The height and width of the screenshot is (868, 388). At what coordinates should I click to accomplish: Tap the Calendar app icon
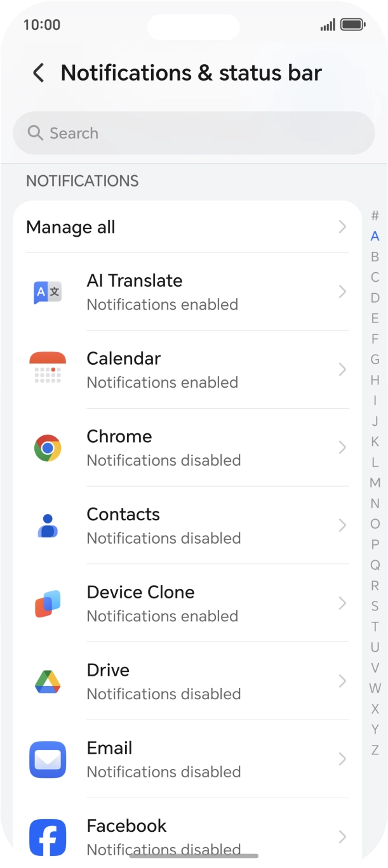click(x=48, y=369)
